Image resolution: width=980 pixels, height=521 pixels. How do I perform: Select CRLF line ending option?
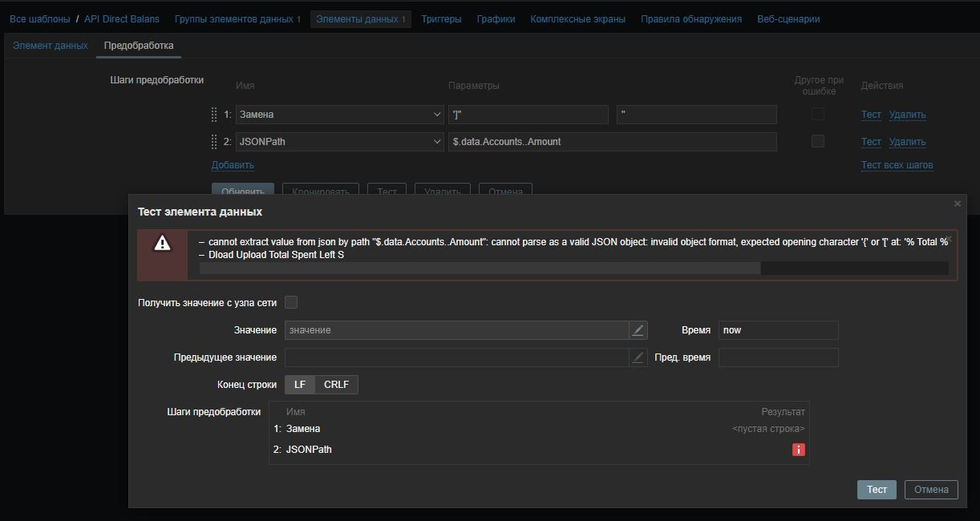[336, 385]
